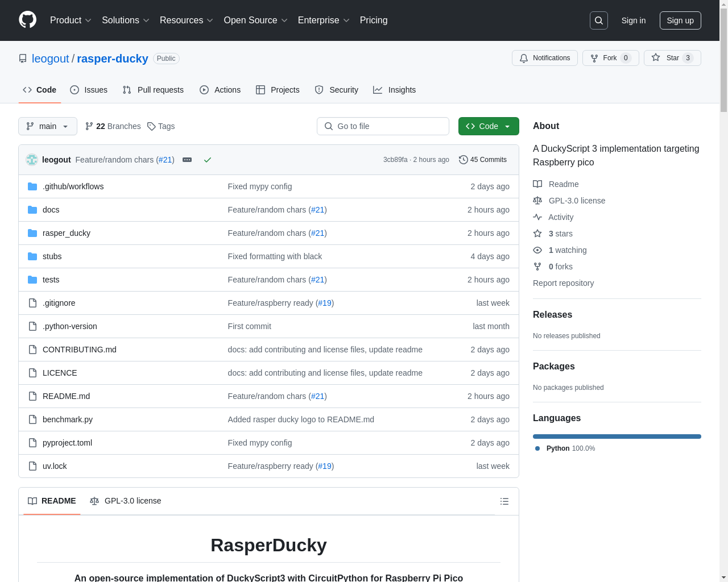Open the green Code dropdown button
728x582 pixels.
pos(489,126)
